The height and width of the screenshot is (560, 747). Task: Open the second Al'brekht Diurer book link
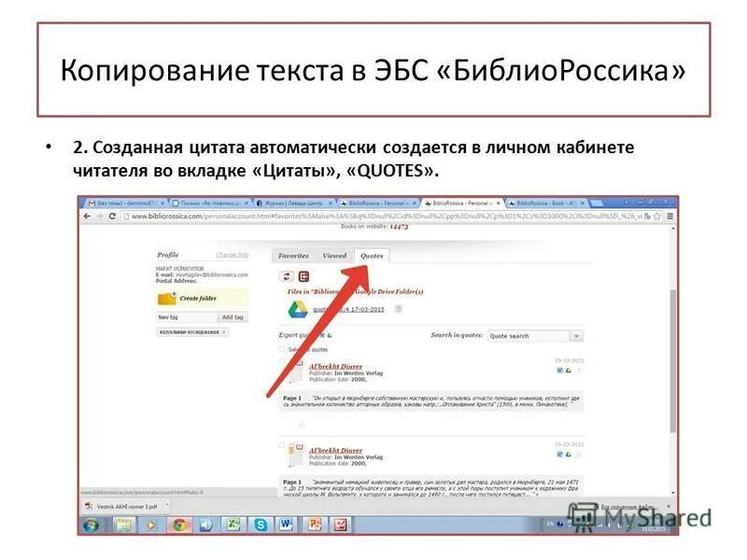coord(336,450)
